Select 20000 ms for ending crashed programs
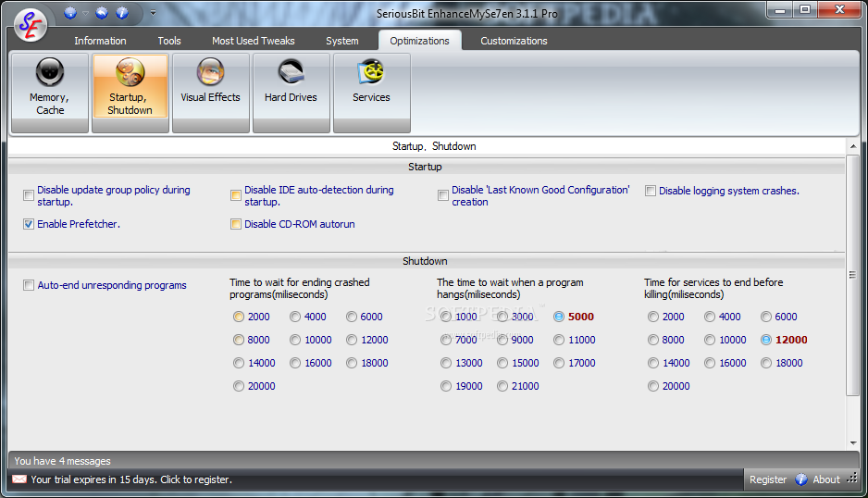Image resolution: width=868 pixels, height=498 pixels. [239, 386]
